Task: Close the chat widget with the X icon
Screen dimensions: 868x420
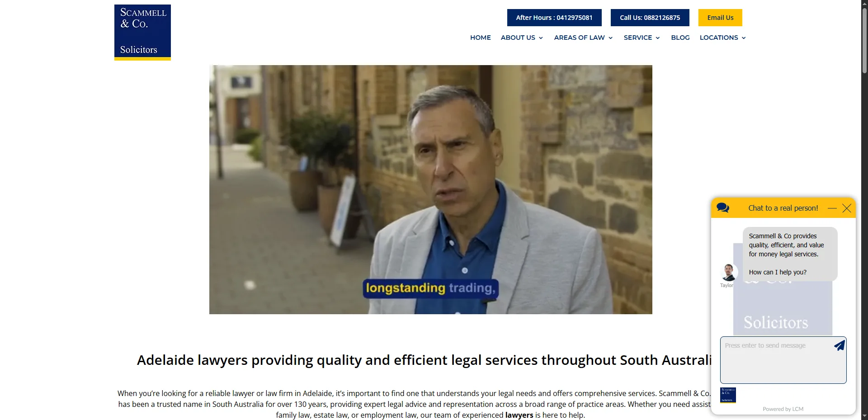Action: [847, 208]
